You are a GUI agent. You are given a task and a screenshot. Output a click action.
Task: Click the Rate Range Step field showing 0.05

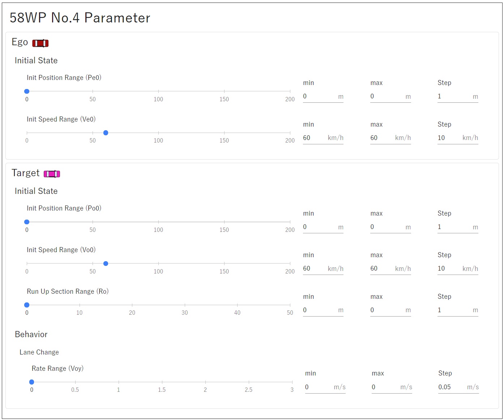(451, 387)
